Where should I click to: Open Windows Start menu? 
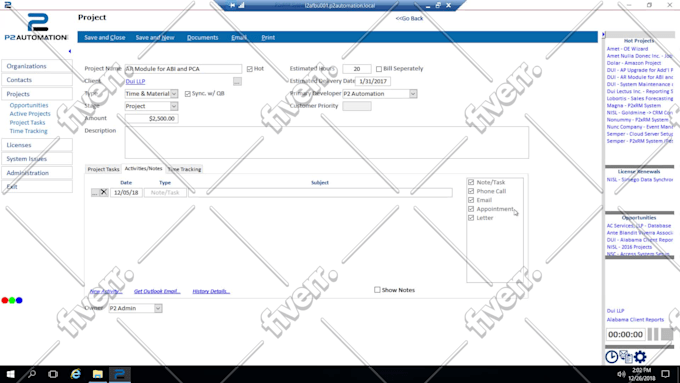click(10, 374)
